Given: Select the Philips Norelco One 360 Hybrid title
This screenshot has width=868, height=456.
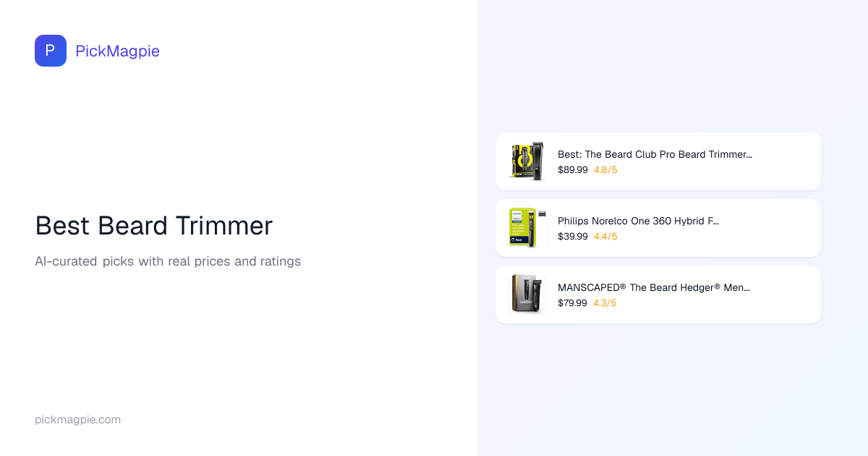Looking at the screenshot, I should point(638,221).
